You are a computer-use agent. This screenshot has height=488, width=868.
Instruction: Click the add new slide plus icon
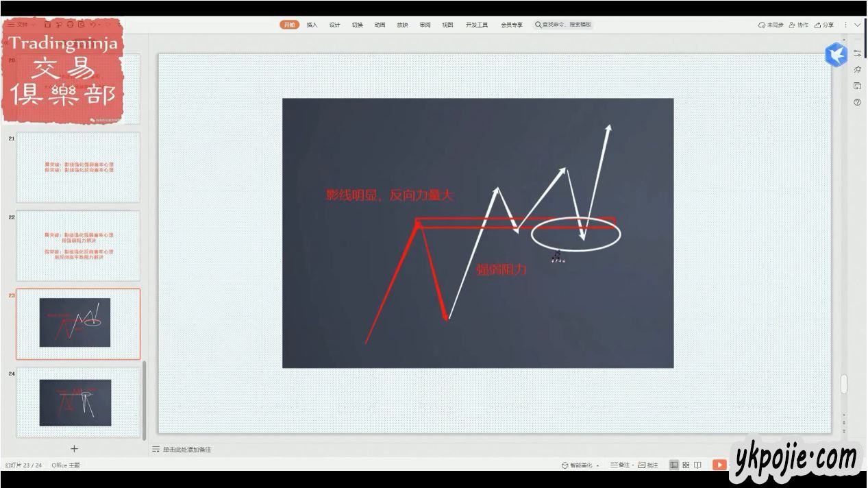point(74,449)
